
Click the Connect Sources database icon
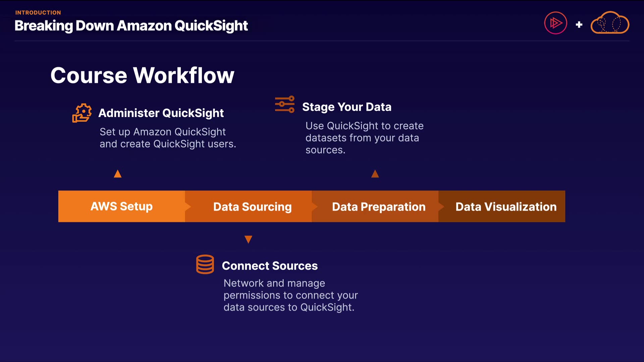tap(205, 264)
